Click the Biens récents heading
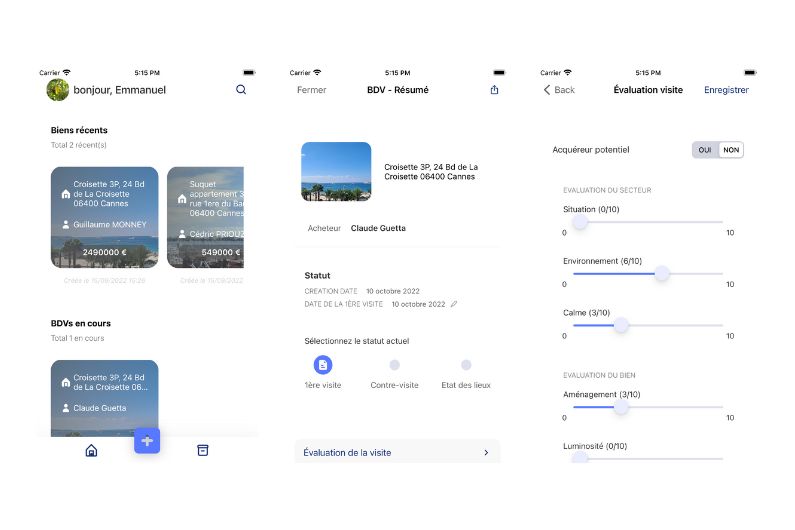The height and width of the screenshot is (530, 795). (x=79, y=130)
